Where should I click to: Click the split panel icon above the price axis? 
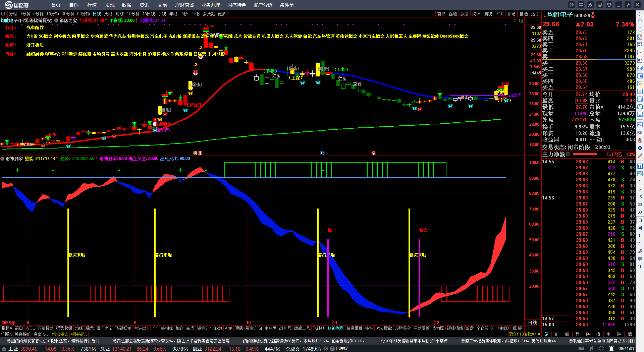(521, 21)
